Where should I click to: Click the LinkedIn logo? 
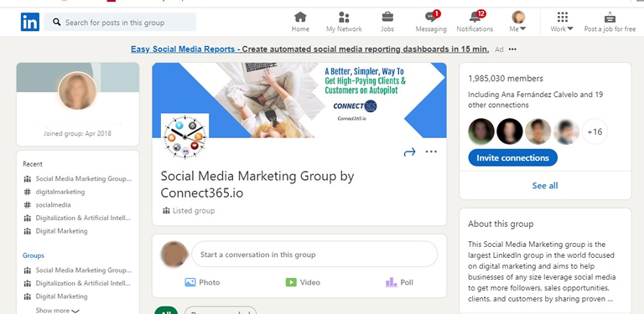pyautogui.click(x=30, y=22)
